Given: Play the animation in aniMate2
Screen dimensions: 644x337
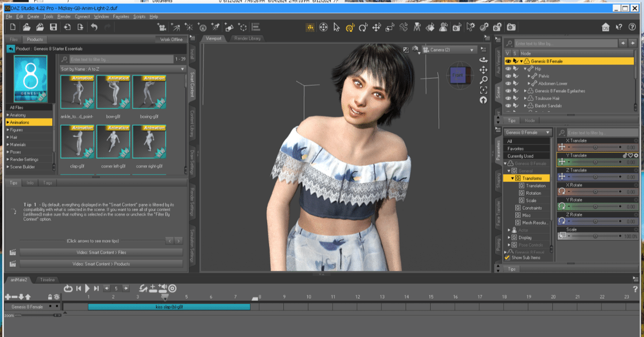Looking at the screenshot, I should pyautogui.click(x=87, y=288).
